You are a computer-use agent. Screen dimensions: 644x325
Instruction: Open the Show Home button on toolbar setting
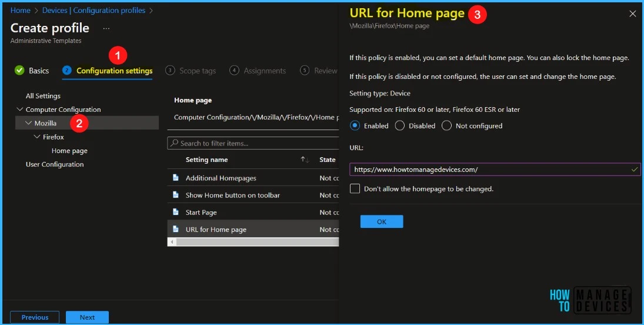coord(232,195)
